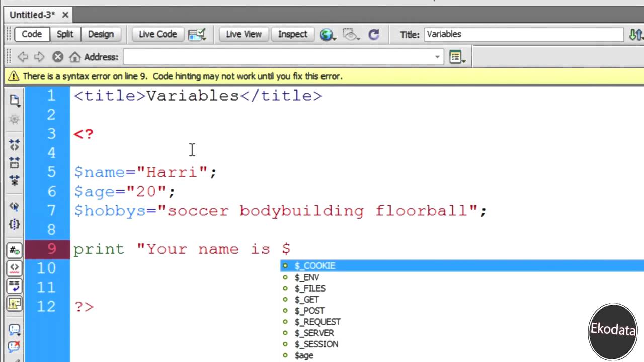Choose $_COOKIE from the code hints
The width and height of the screenshot is (644, 362).
click(462, 266)
